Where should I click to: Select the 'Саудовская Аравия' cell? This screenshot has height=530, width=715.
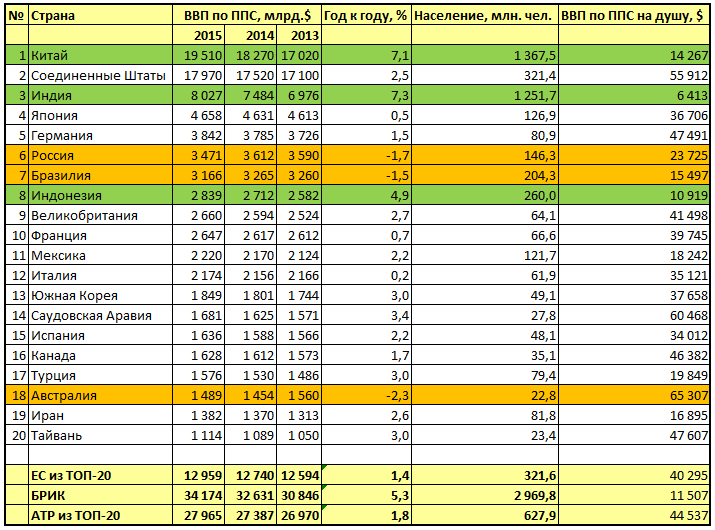tap(100, 315)
